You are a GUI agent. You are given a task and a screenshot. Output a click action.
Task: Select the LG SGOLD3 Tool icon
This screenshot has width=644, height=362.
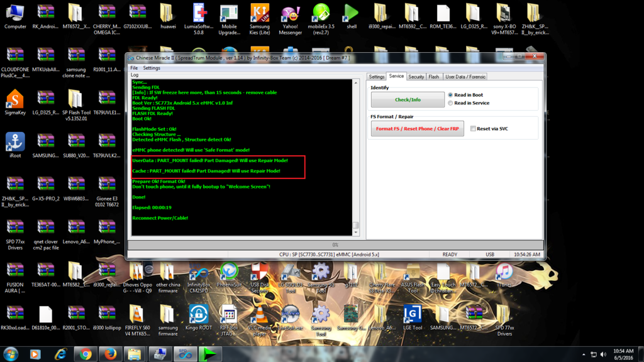pyautogui.click(x=291, y=278)
